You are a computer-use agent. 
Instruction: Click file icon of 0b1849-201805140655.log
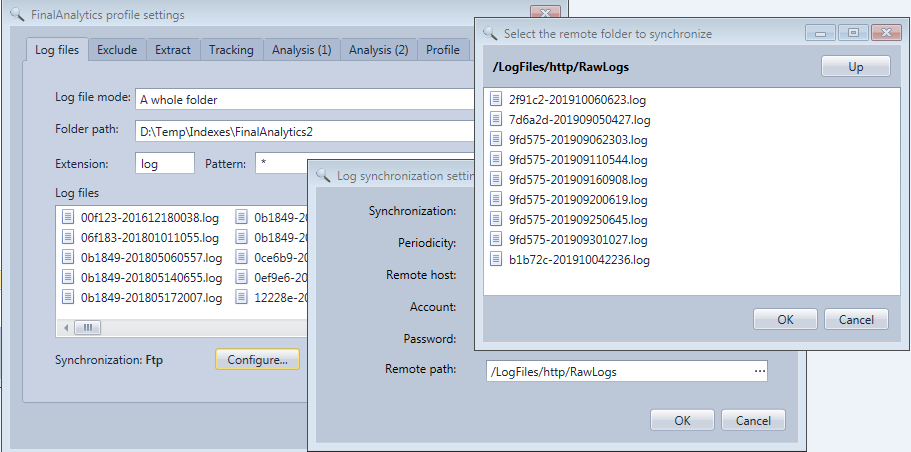point(68,277)
